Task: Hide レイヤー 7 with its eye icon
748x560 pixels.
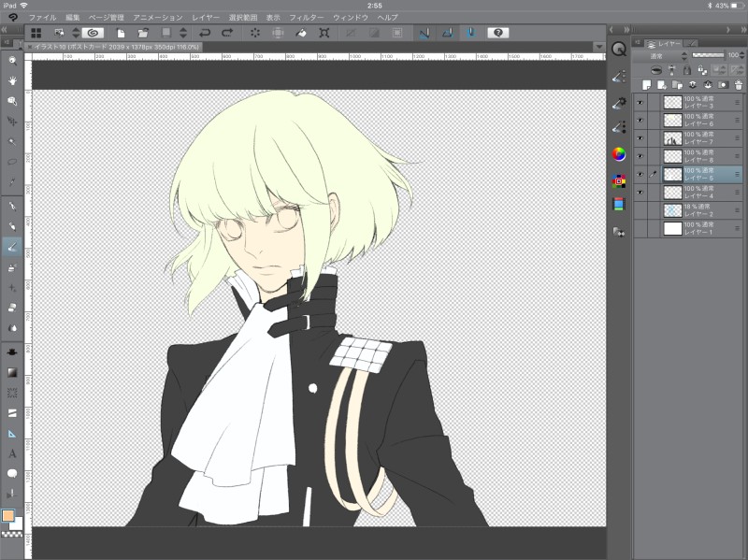Action: point(640,138)
